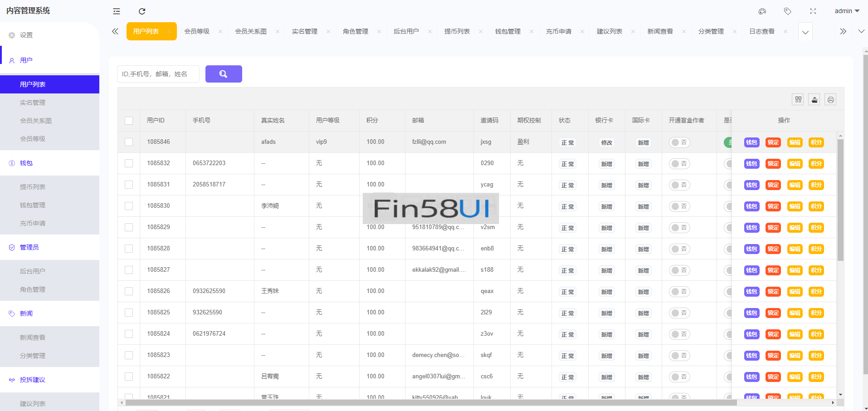Open the admin user dropdown

pyautogui.click(x=847, y=11)
